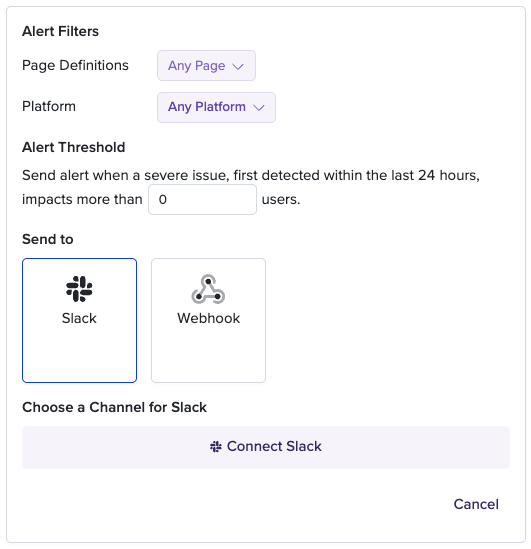Click the Webhook triangle icon

pyautogui.click(x=208, y=289)
